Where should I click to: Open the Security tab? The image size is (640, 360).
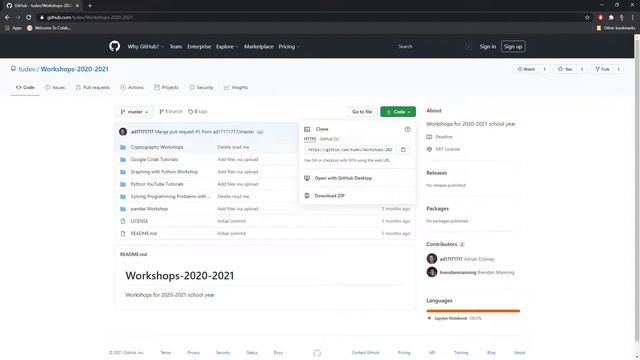pyautogui.click(x=201, y=87)
